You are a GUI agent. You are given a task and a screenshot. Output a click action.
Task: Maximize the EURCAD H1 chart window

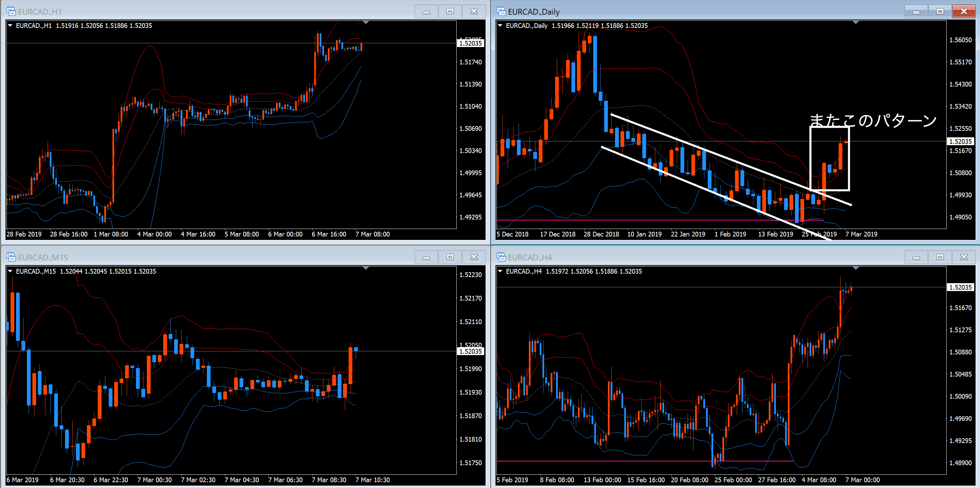click(450, 11)
